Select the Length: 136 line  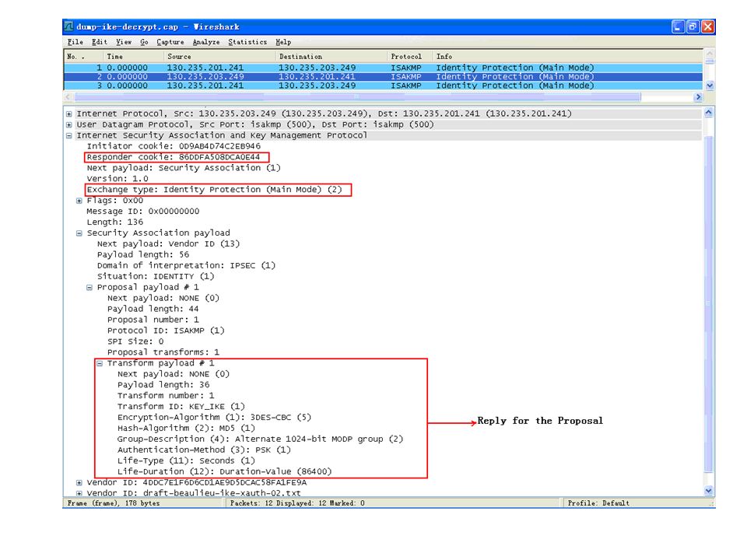coord(115,222)
